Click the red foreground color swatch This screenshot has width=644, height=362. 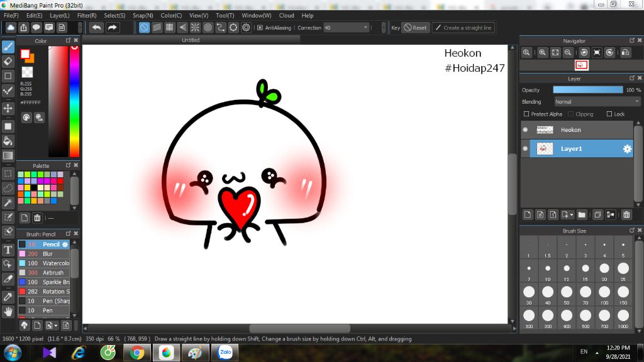click(25, 54)
